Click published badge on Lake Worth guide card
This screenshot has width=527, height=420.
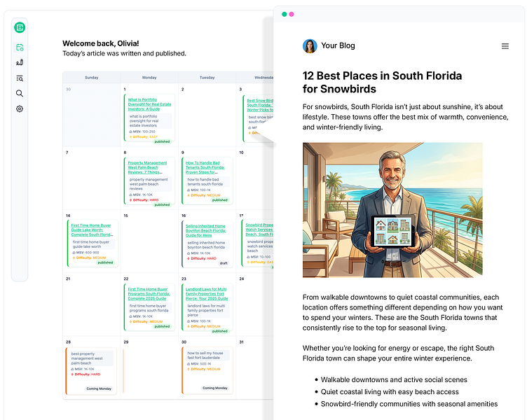click(x=105, y=262)
